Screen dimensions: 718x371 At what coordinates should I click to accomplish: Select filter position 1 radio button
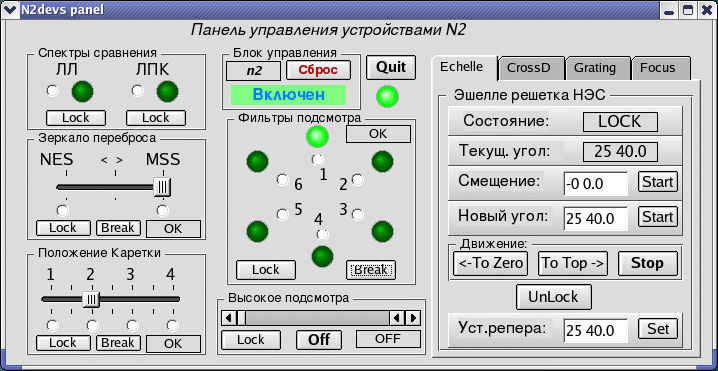[x=317, y=160]
